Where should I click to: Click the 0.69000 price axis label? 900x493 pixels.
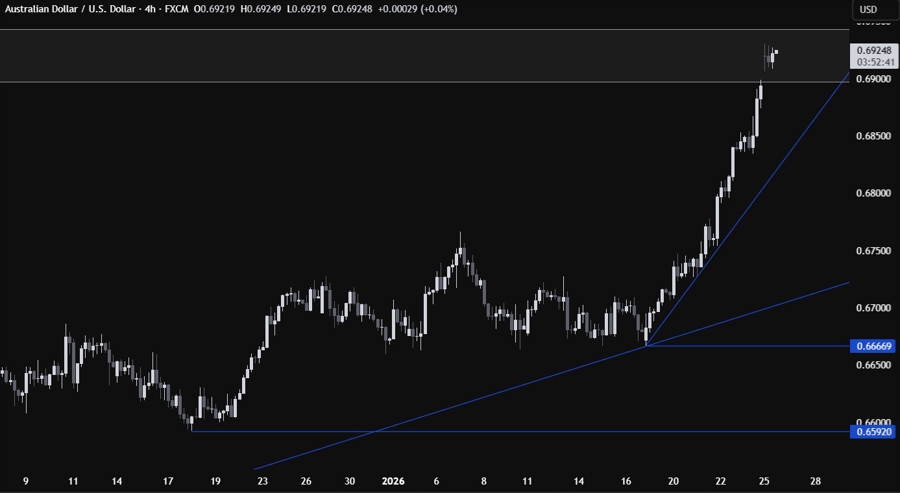[x=874, y=79]
